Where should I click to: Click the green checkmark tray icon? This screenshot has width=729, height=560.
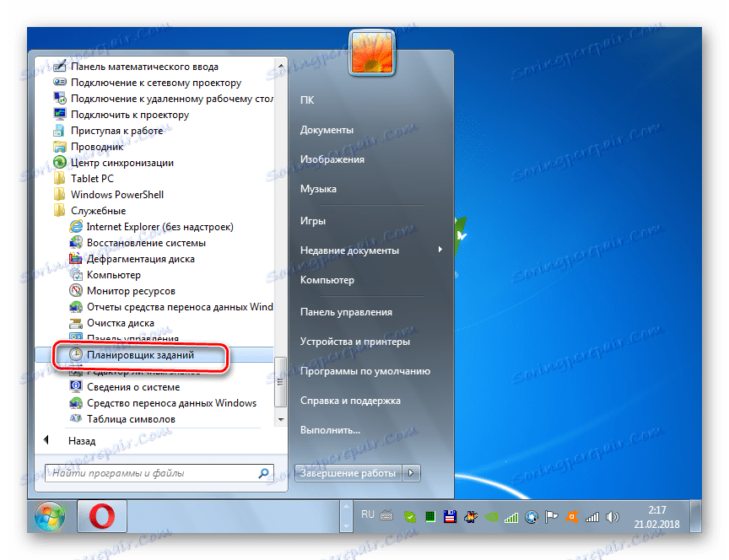409,517
